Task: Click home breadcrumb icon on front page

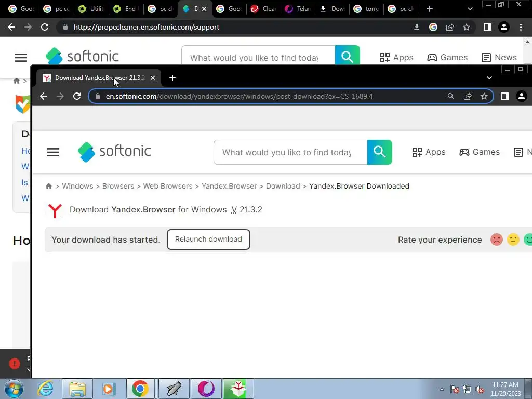Action: (49, 187)
